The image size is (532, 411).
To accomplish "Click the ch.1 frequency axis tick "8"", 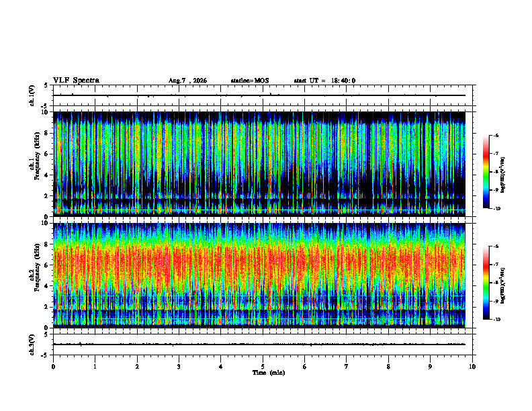I will [47, 133].
